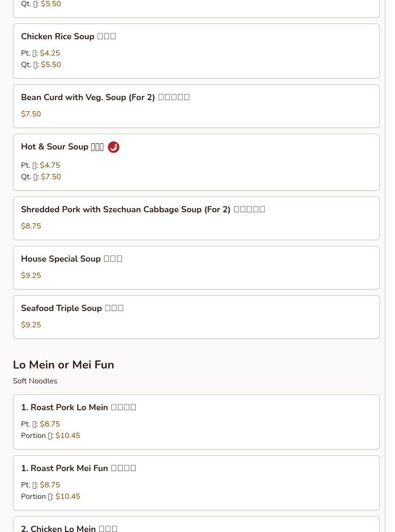Click the $9.25 price under Seafood Triple Soup
The width and height of the screenshot is (395, 532).
(31, 325)
